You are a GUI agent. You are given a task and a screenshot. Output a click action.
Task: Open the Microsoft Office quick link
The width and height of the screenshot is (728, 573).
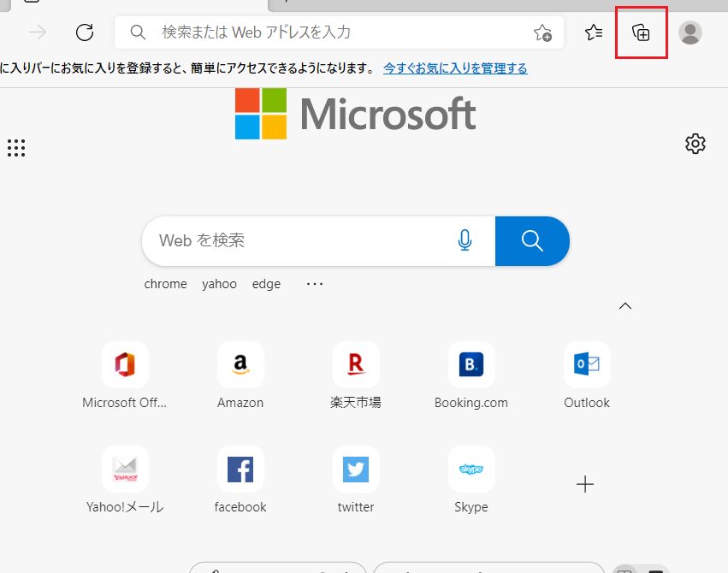pyautogui.click(x=125, y=375)
